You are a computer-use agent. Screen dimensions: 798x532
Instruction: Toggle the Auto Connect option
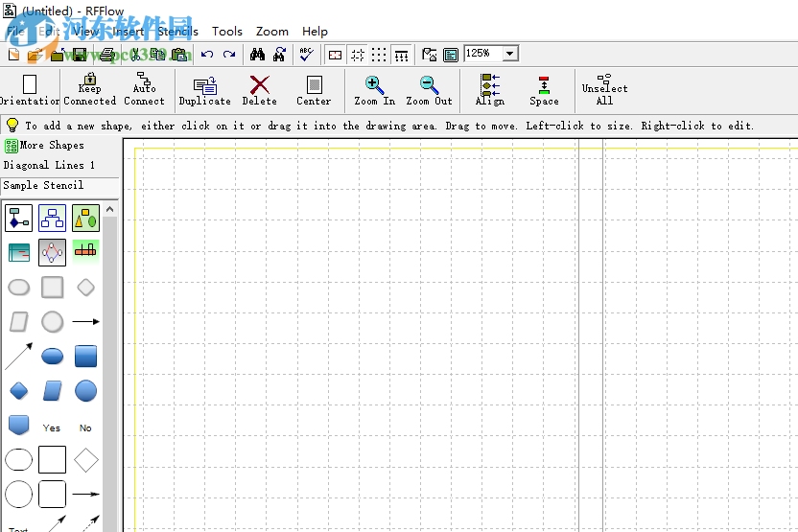click(x=144, y=86)
